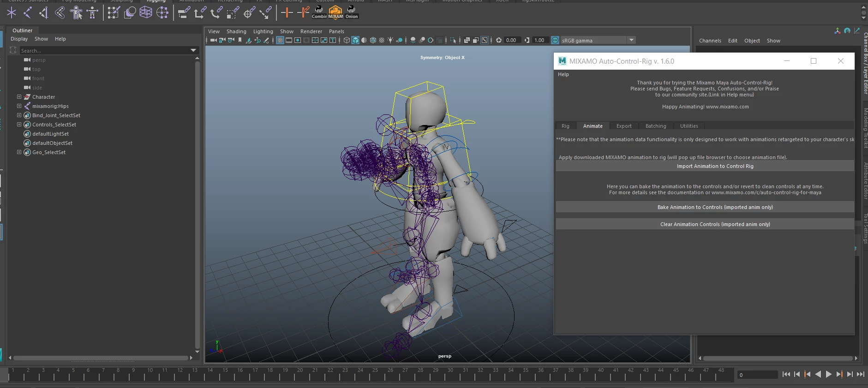Toggle smooth shade all in viewport
Screen dimensions: 868x388
[x=355, y=40]
